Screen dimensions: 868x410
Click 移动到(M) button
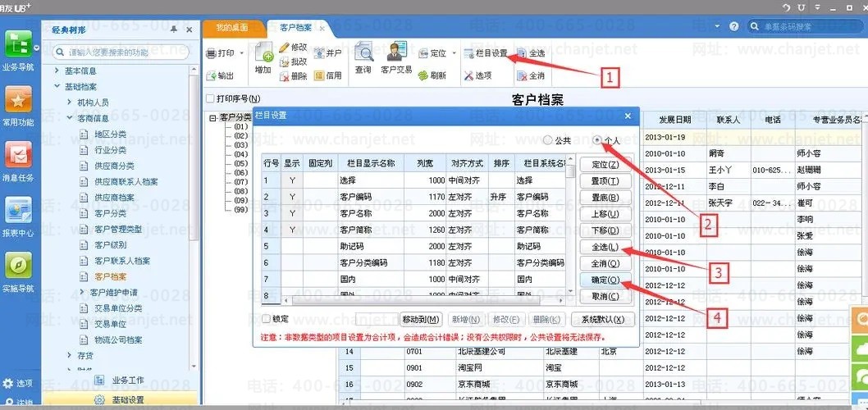[421, 319]
